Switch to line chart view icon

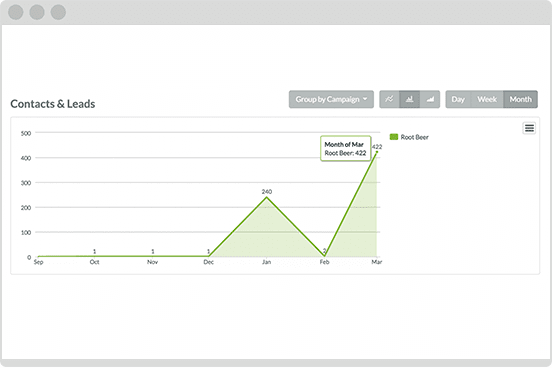point(389,99)
